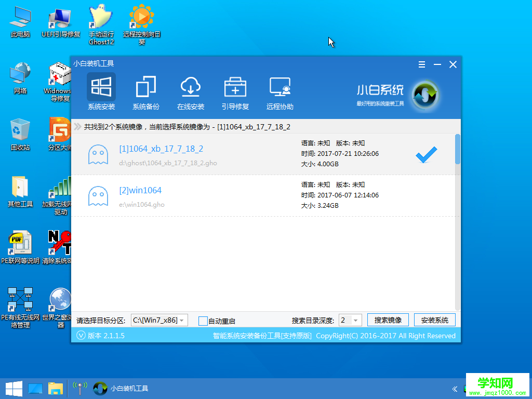Click the size text 大小: 4.00GB
Image resolution: width=532 pixels, height=399 pixels.
320,164
